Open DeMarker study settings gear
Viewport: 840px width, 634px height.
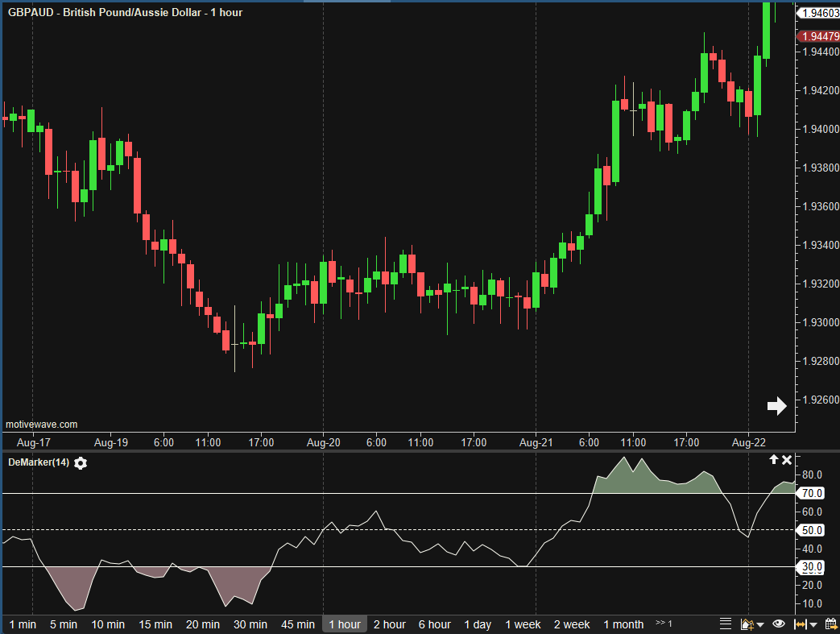[81, 463]
